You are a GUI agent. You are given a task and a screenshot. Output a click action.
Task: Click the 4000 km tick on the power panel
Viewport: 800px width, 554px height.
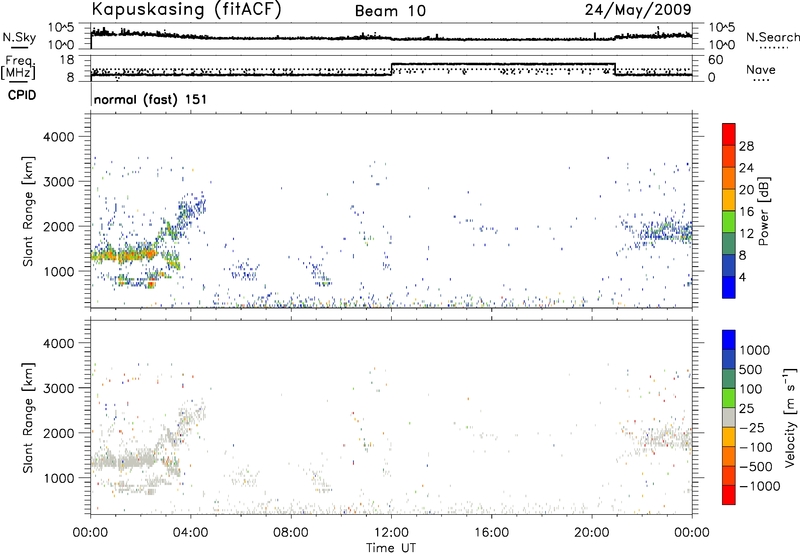pos(59,137)
